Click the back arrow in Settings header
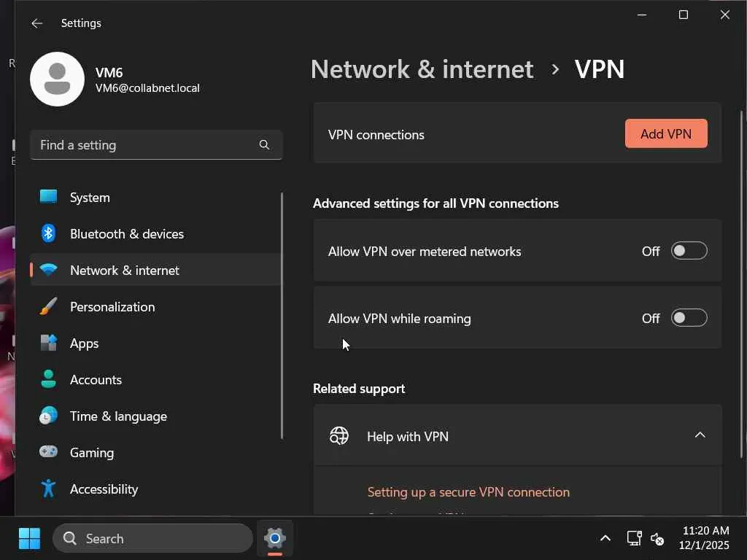The height and width of the screenshot is (560, 747). [x=36, y=23]
